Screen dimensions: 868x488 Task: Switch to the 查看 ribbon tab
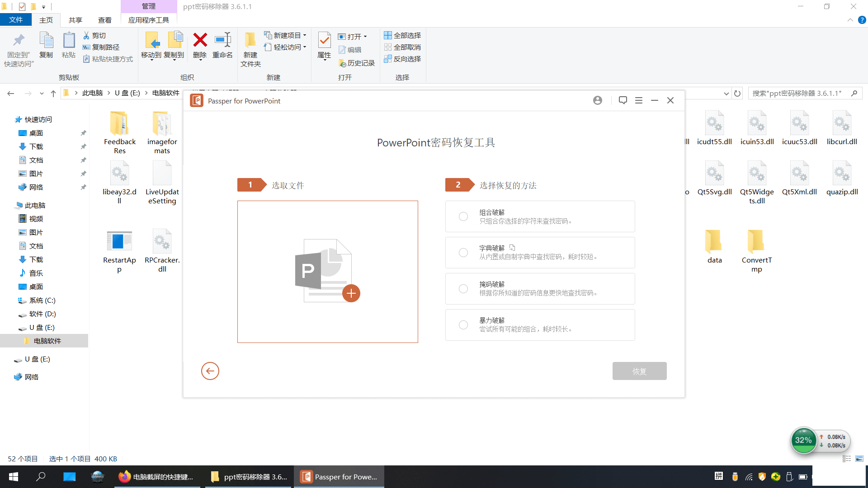click(x=104, y=20)
